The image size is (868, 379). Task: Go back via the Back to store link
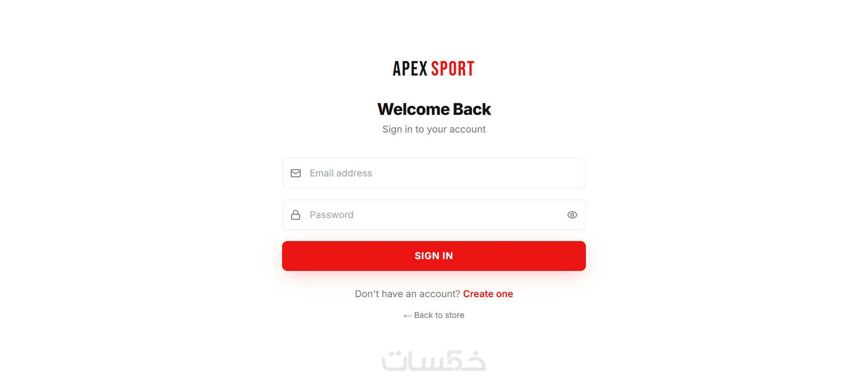(434, 315)
